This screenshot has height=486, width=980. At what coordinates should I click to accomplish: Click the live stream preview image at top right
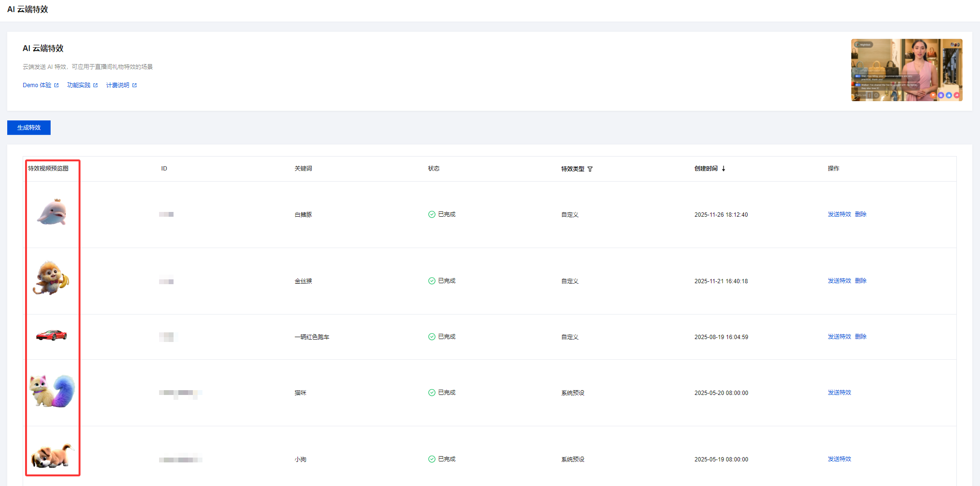906,70
